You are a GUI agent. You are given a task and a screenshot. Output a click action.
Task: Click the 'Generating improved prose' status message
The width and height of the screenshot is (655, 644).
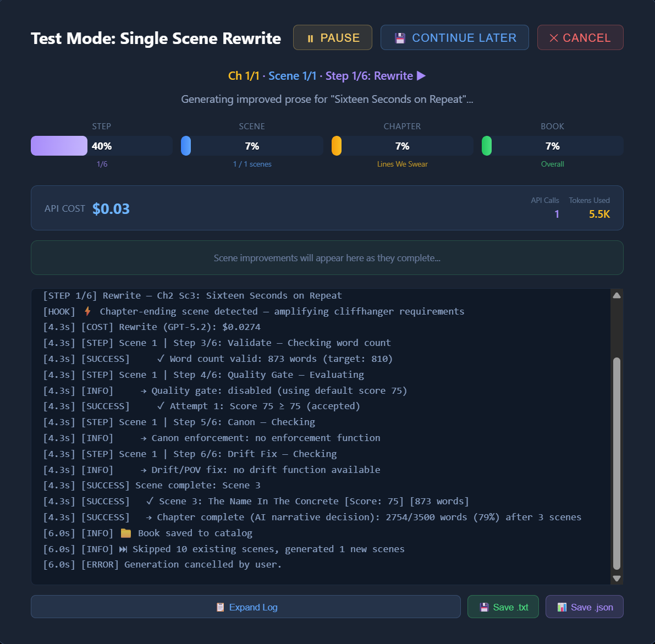click(327, 100)
